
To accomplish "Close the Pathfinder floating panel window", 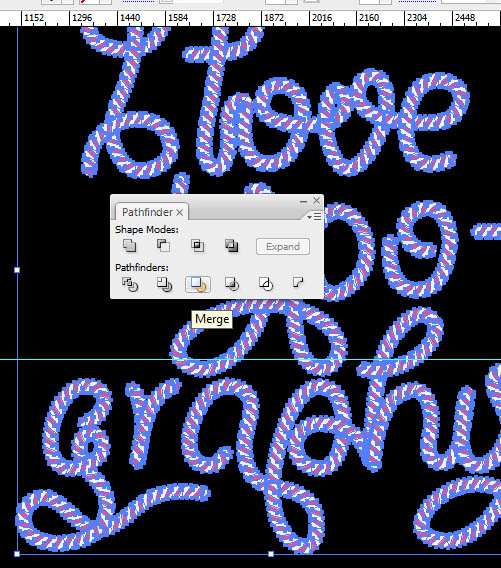I will coord(317,200).
